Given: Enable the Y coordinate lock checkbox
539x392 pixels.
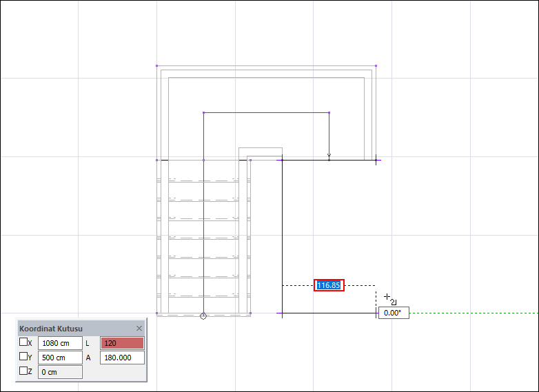Looking at the screenshot, I should click(x=23, y=356).
